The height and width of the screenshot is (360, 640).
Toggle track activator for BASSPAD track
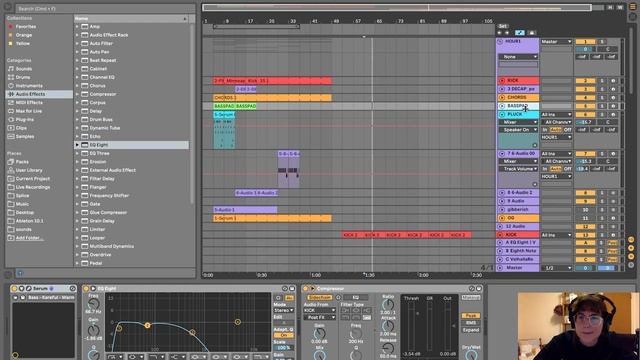(585, 106)
